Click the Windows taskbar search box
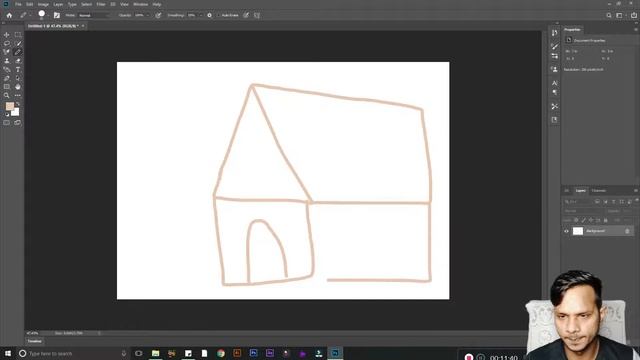Image resolution: width=640 pixels, height=360 pixels. point(73,353)
